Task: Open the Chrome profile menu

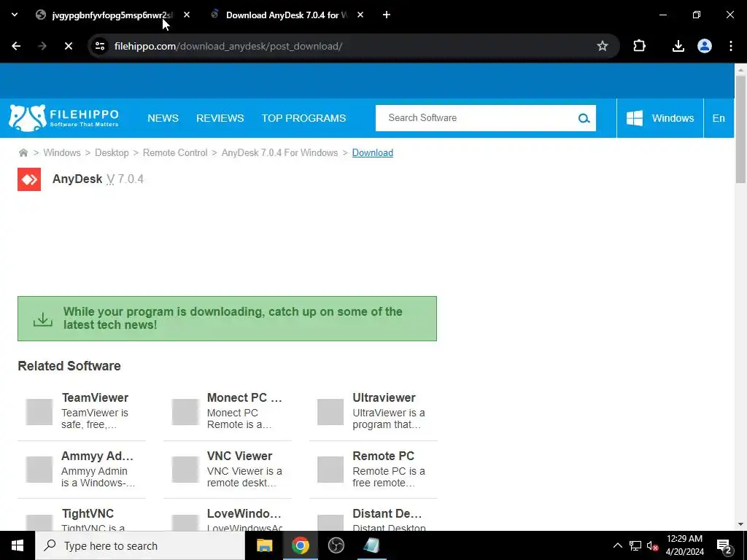Action: click(x=705, y=46)
